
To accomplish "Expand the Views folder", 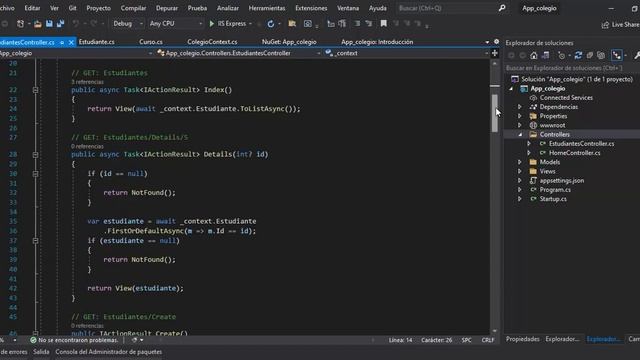I will pos(520,171).
